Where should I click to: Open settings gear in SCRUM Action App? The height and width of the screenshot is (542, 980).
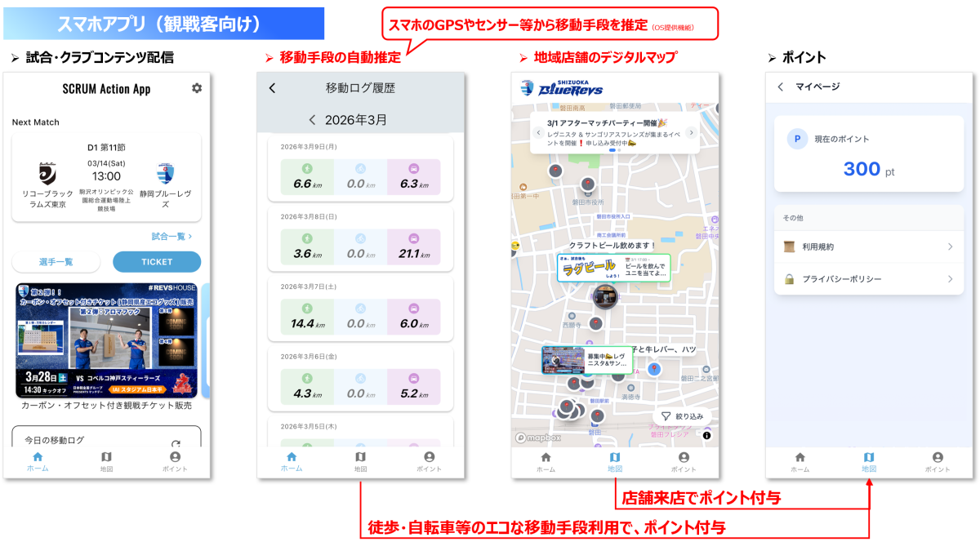click(x=197, y=88)
